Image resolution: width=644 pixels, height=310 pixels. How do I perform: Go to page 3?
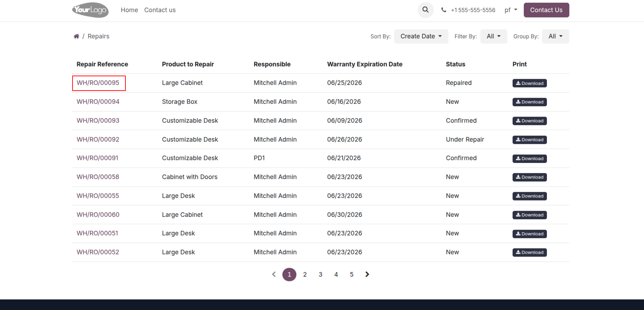pos(321,274)
